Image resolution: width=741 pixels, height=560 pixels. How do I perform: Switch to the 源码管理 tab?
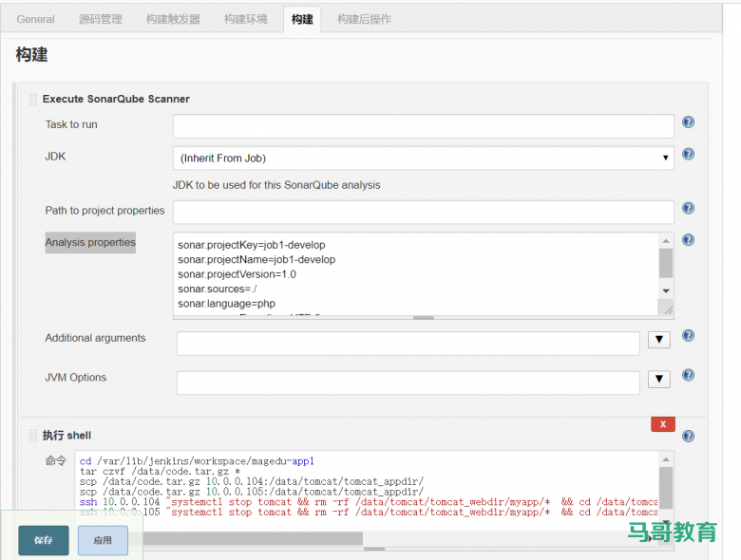(100, 19)
